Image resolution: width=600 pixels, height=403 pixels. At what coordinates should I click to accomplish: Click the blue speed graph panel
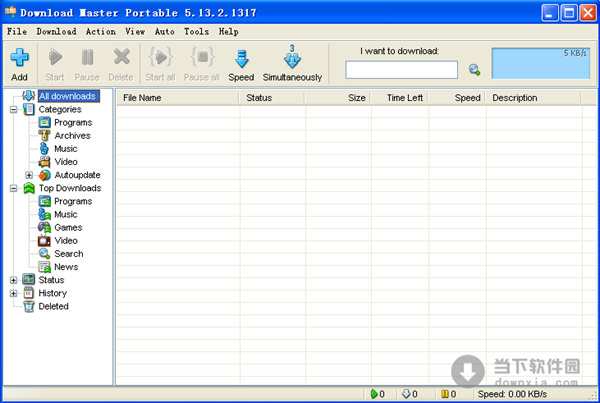click(x=541, y=63)
